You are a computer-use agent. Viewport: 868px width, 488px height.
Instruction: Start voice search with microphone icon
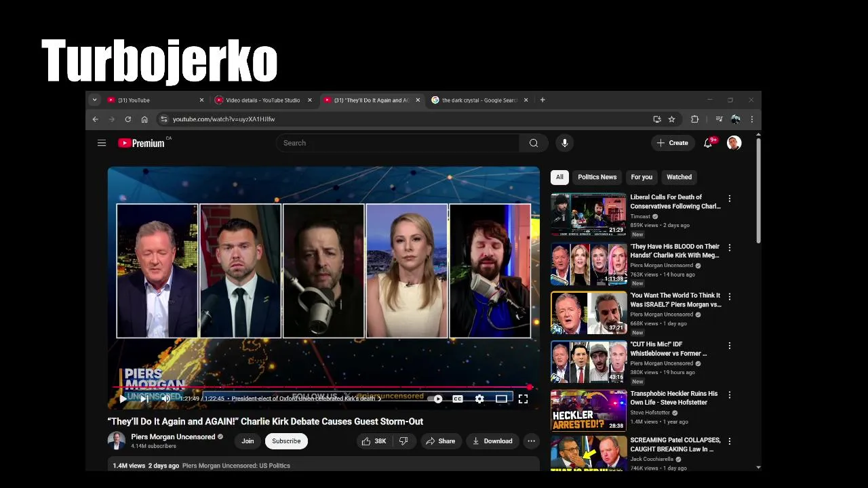click(564, 143)
